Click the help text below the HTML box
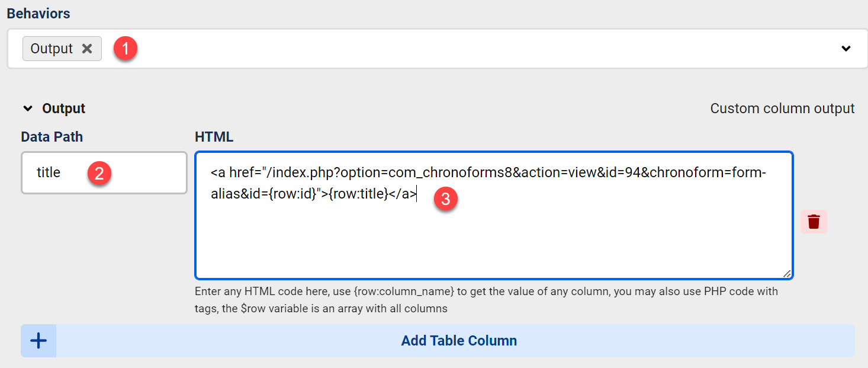 pyautogui.click(x=487, y=300)
